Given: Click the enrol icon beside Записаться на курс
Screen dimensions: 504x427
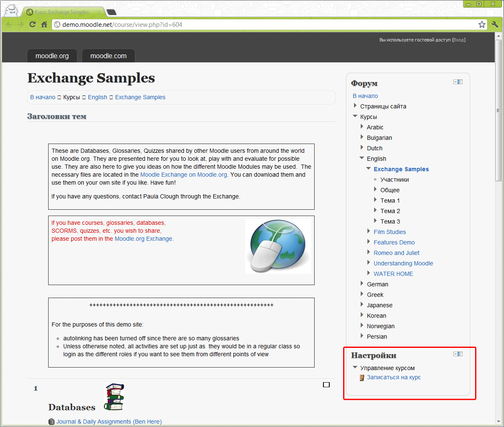Looking at the screenshot, I should (x=362, y=378).
